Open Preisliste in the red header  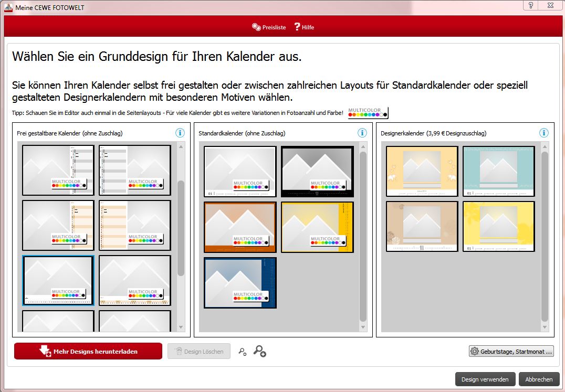[269, 27]
